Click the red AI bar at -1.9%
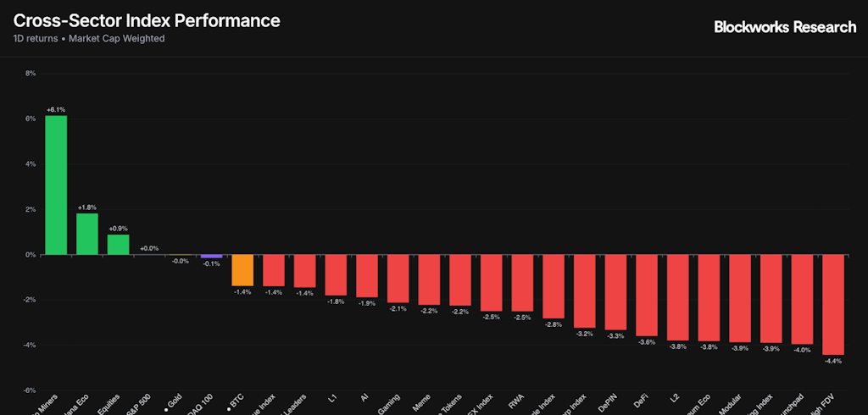The width and height of the screenshot is (868, 415). (x=366, y=276)
